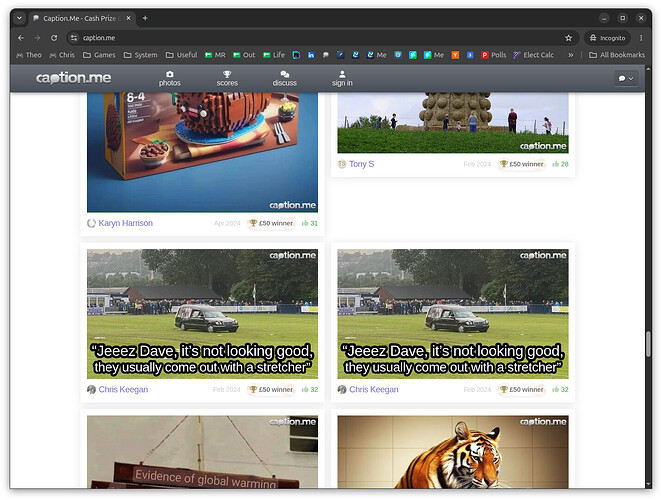The height and width of the screenshot is (500, 661).
Task: Open the Chris bookmark
Action: point(62,55)
